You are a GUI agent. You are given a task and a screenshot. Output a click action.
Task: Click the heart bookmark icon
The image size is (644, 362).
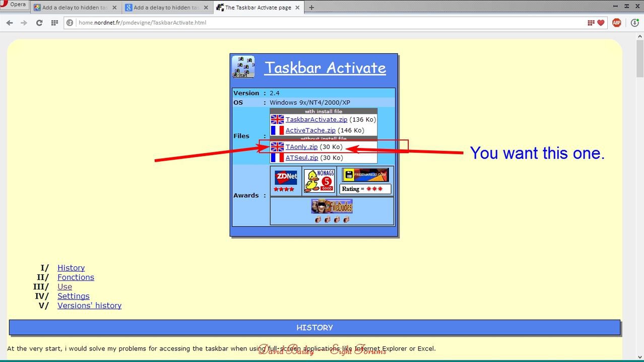pyautogui.click(x=601, y=23)
